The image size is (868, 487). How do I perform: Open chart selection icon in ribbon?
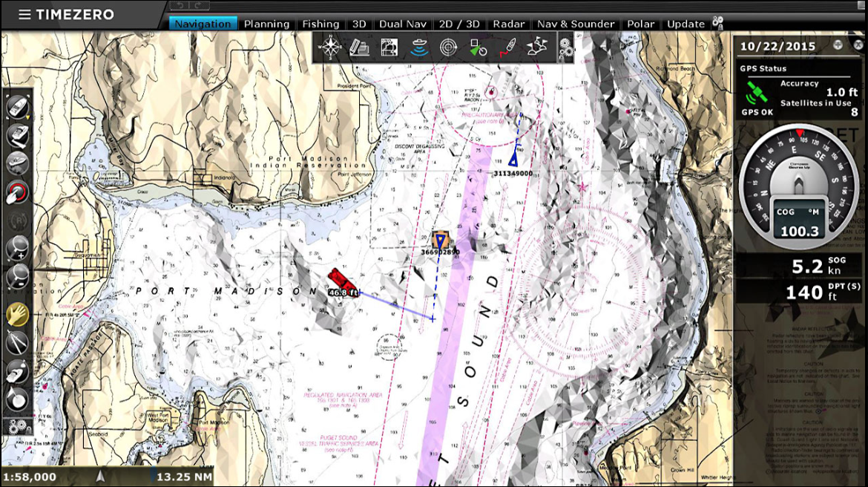click(389, 48)
